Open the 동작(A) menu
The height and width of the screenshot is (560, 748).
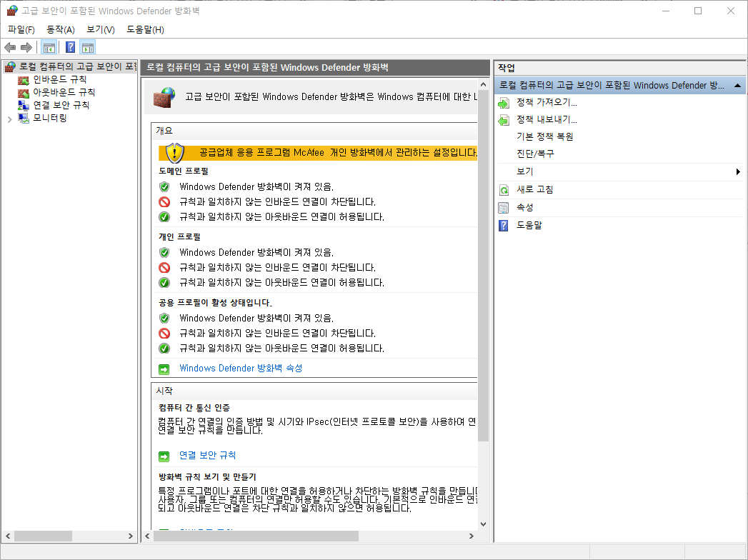(60, 29)
